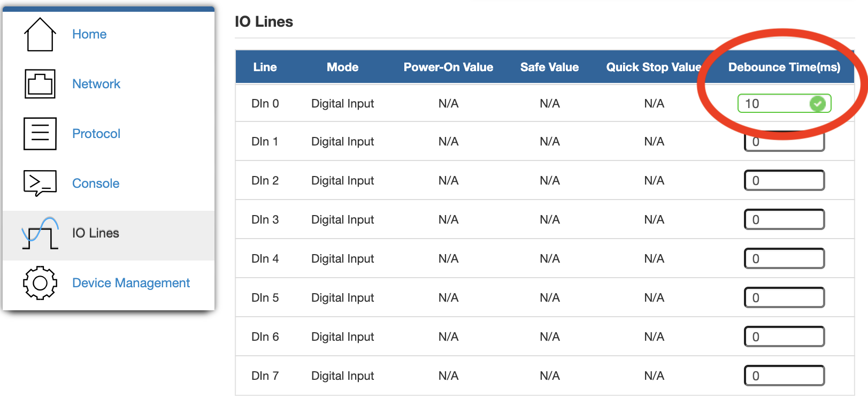Click the Debounce Time(ms) column header
Screen dimensions: 868x398
tap(784, 67)
